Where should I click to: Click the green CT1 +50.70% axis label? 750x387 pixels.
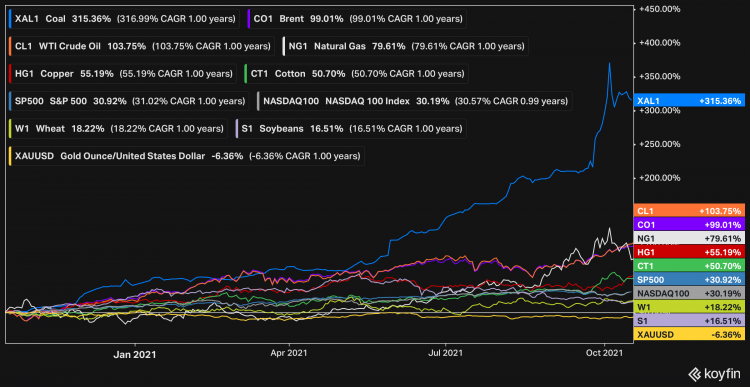click(689, 265)
